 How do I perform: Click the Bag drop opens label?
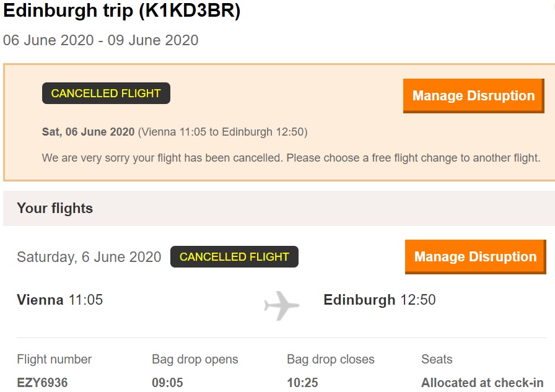click(195, 359)
